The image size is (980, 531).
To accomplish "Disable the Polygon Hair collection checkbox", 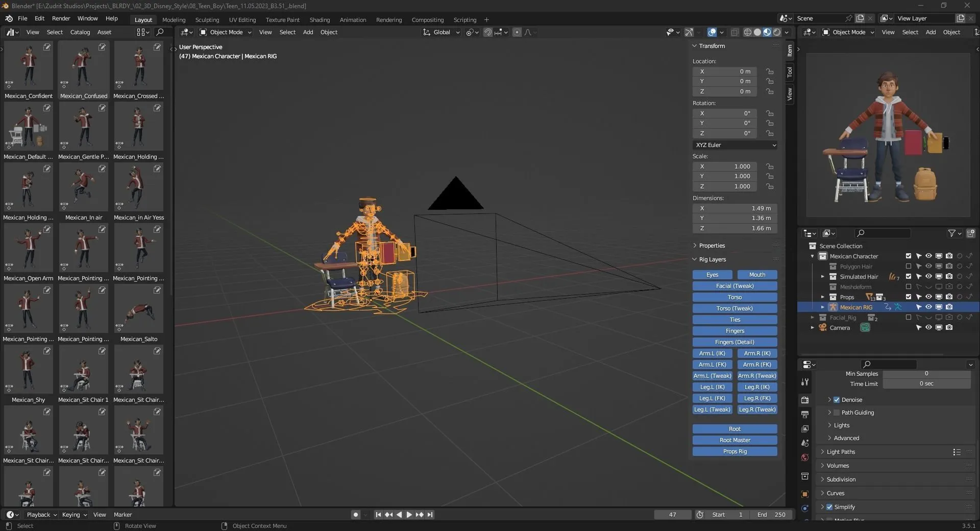I will 908,266.
